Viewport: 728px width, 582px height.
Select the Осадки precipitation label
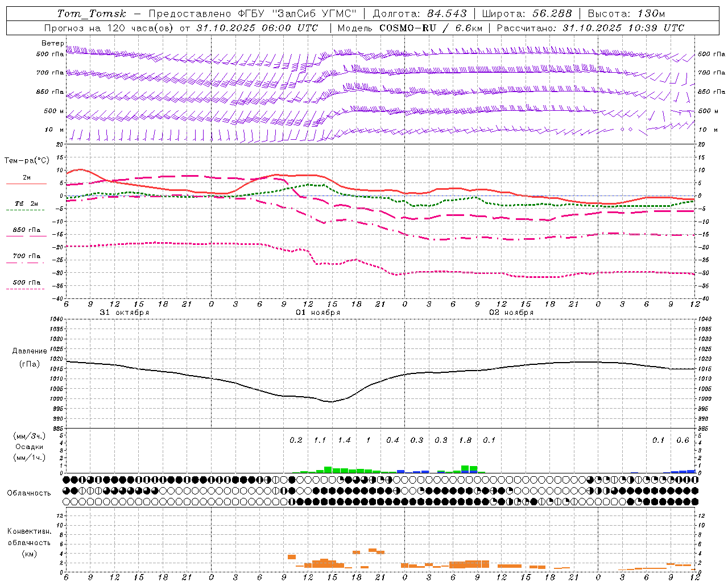[30, 447]
